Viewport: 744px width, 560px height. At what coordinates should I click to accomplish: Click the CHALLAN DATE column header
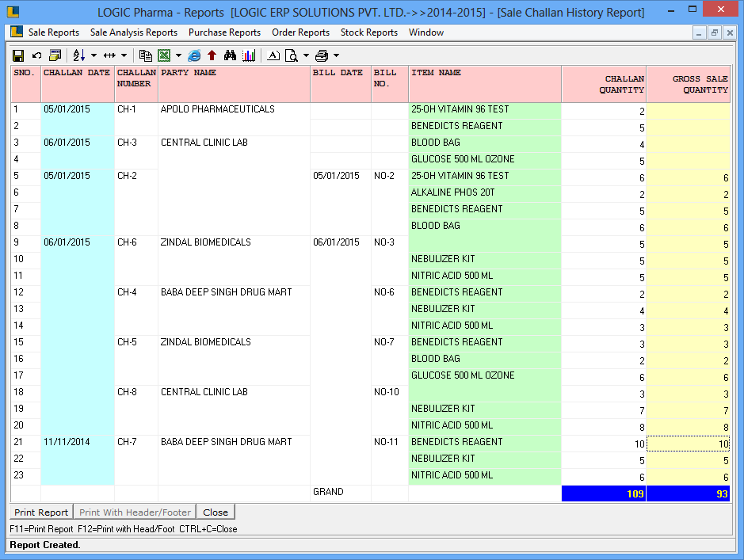click(x=78, y=84)
